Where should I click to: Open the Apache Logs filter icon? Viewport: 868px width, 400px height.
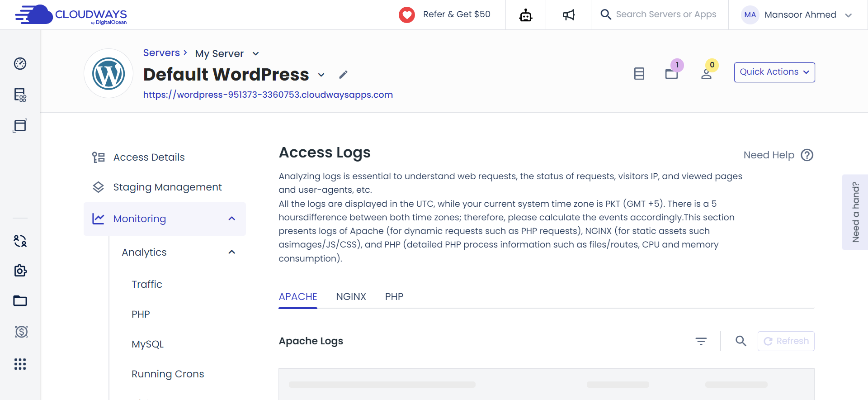(701, 341)
